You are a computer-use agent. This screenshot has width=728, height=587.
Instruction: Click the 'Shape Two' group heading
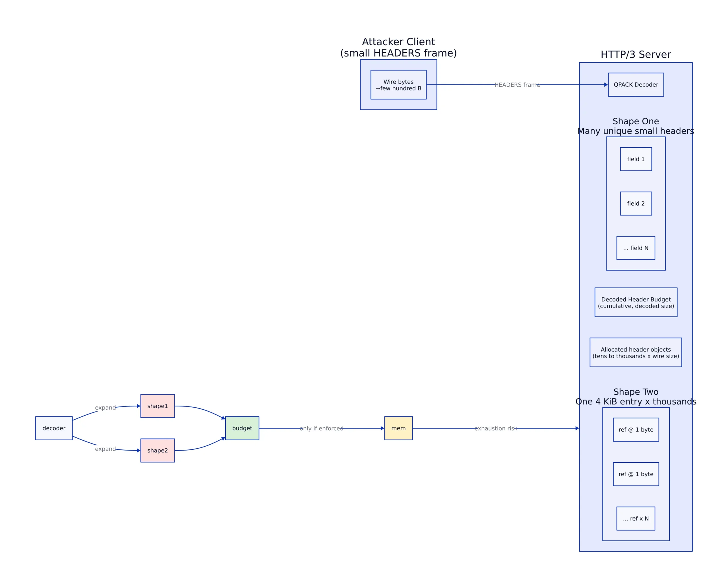[636, 391]
